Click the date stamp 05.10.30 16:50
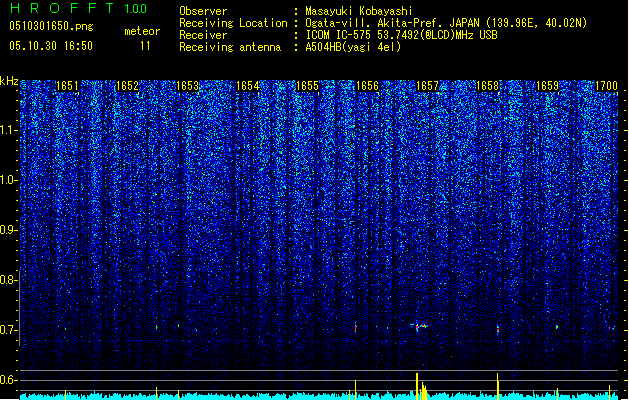The width and height of the screenshot is (629, 400). pos(51,46)
